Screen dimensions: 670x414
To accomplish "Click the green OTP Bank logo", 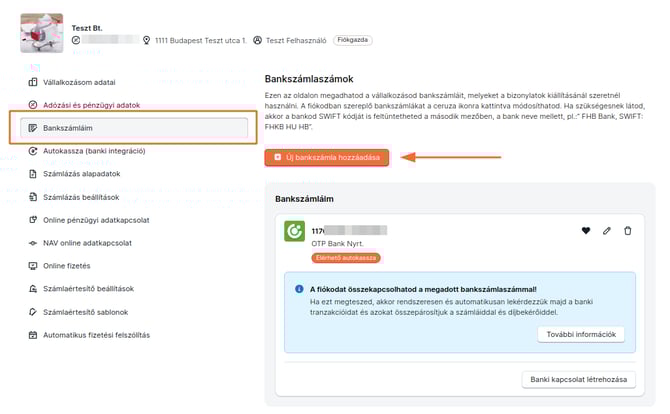I will tap(295, 231).
